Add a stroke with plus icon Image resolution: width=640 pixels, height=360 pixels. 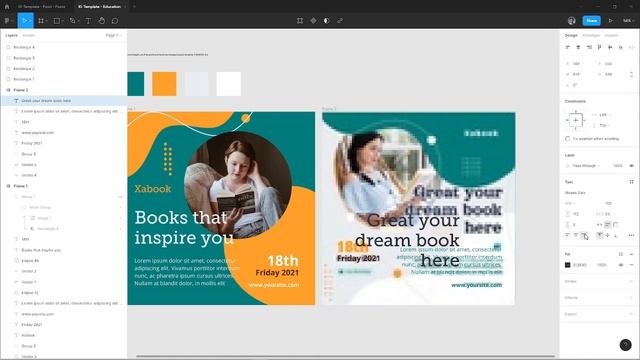tap(631, 281)
